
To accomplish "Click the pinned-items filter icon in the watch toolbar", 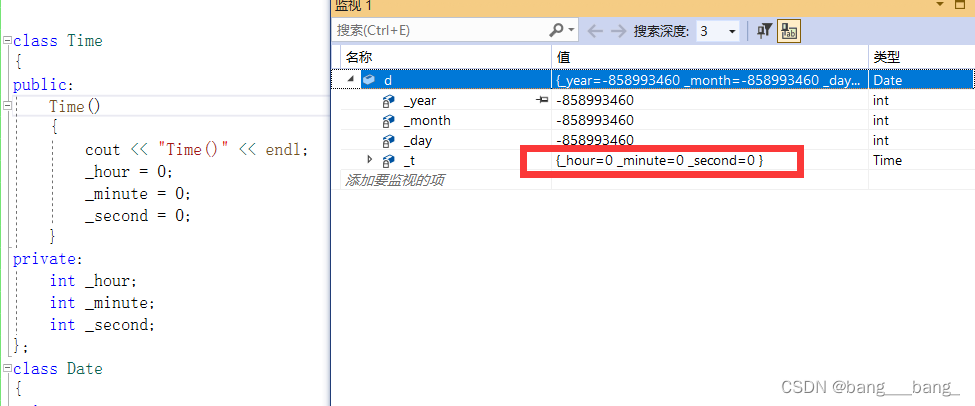I will [x=764, y=30].
